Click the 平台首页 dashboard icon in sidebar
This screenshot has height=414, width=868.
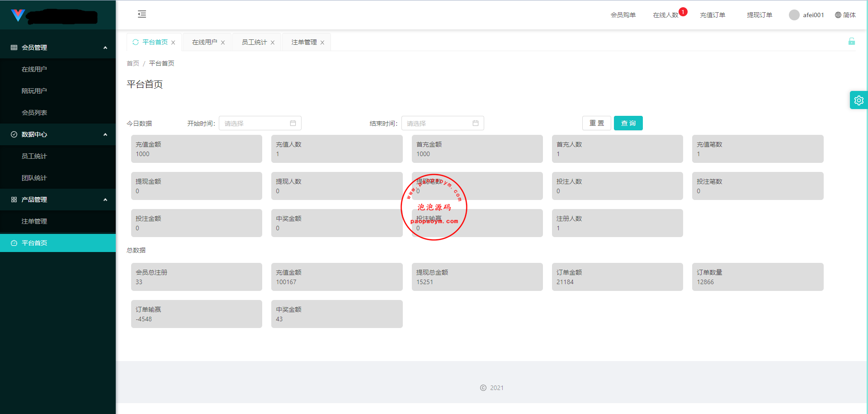click(x=14, y=243)
